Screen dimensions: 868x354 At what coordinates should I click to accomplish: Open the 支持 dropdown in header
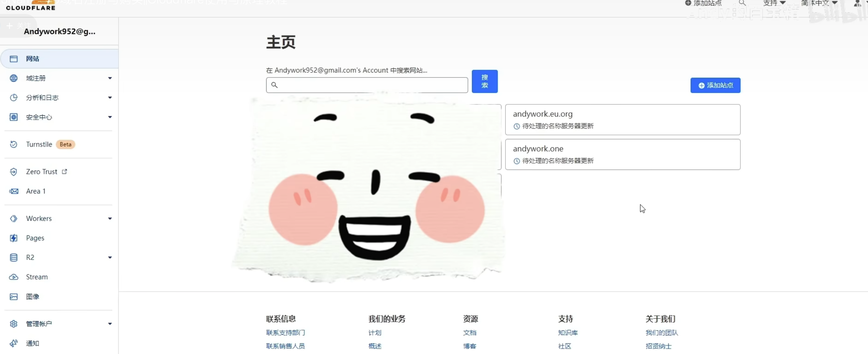point(774,3)
